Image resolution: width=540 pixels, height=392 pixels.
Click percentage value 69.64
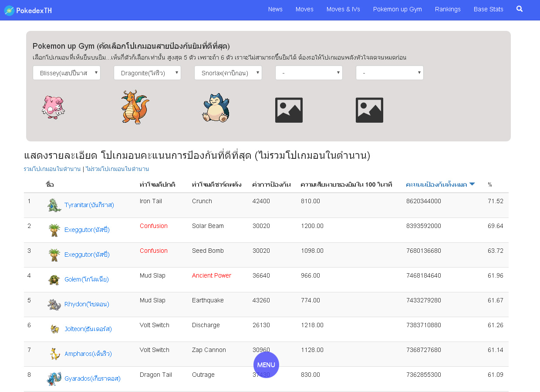click(x=496, y=226)
